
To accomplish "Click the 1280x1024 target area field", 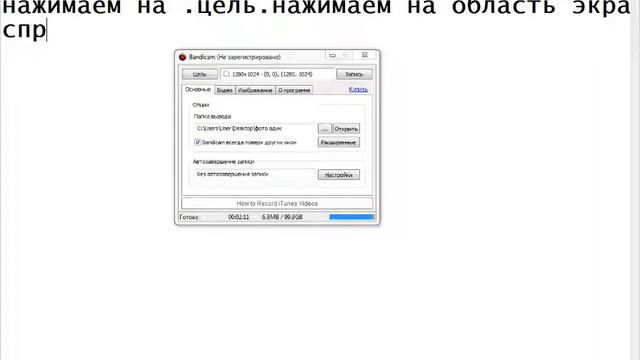I will pos(278,74).
